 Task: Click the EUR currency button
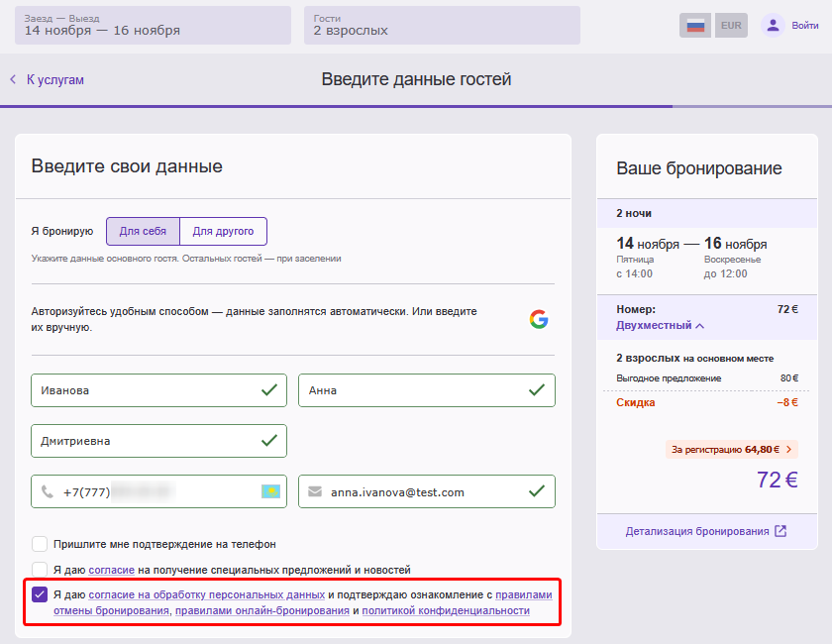tap(731, 26)
